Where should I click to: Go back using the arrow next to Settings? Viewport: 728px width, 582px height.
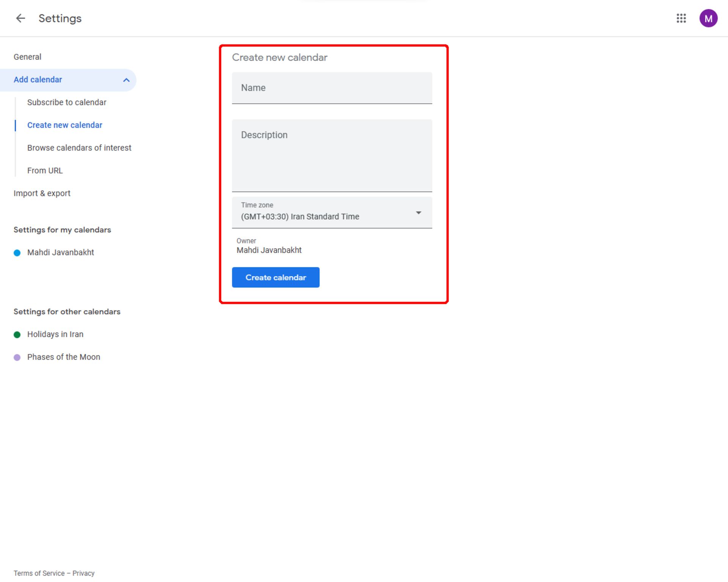pyautogui.click(x=20, y=18)
